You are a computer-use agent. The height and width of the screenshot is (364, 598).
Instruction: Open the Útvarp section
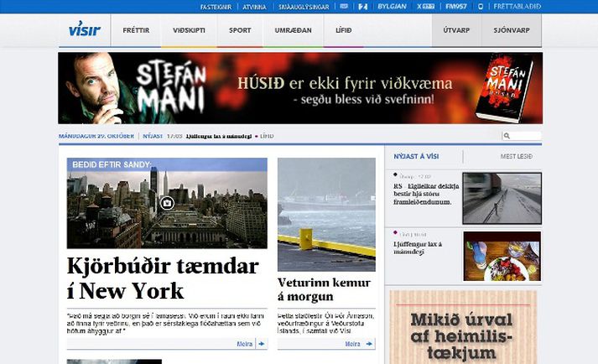coord(456,30)
